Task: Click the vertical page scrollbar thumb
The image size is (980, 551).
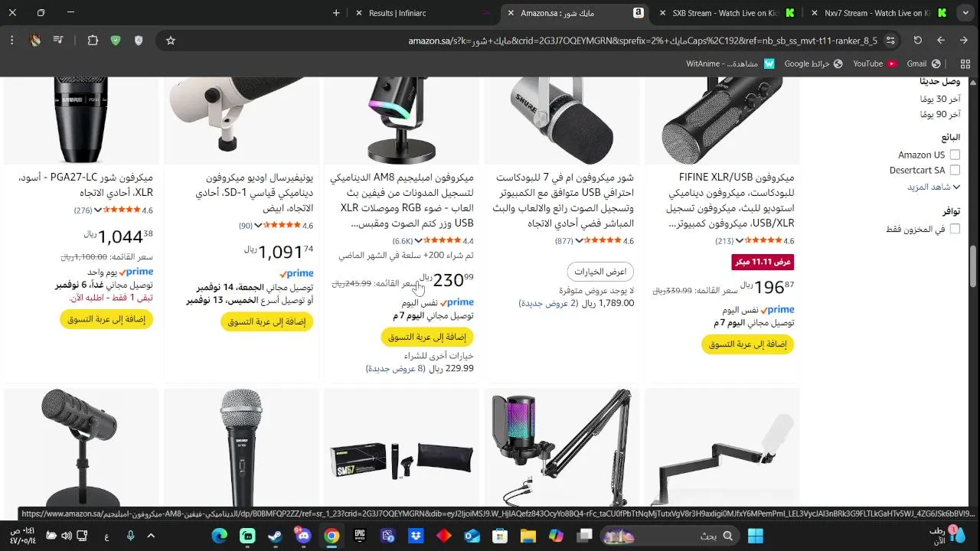Action: (x=973, y=266)
